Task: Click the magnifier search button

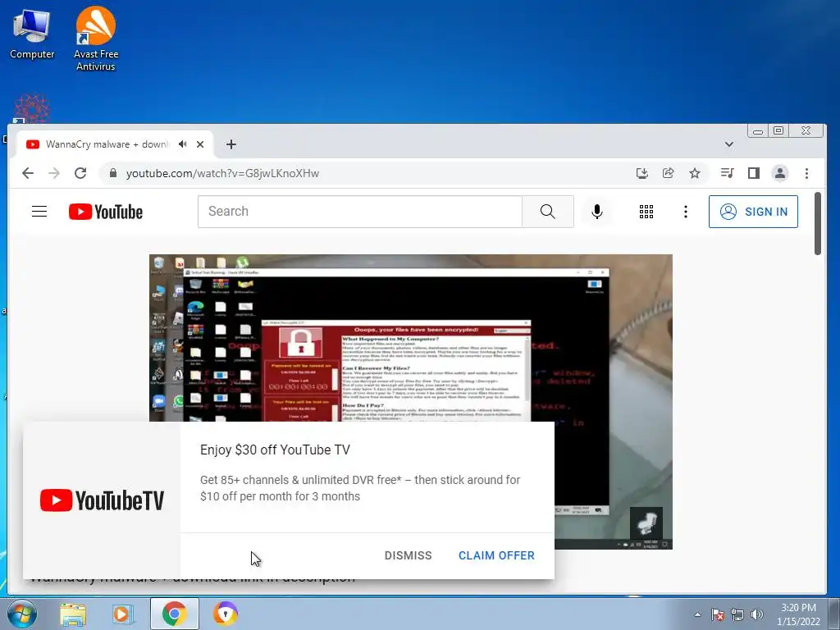Action: tap(547, 212)
